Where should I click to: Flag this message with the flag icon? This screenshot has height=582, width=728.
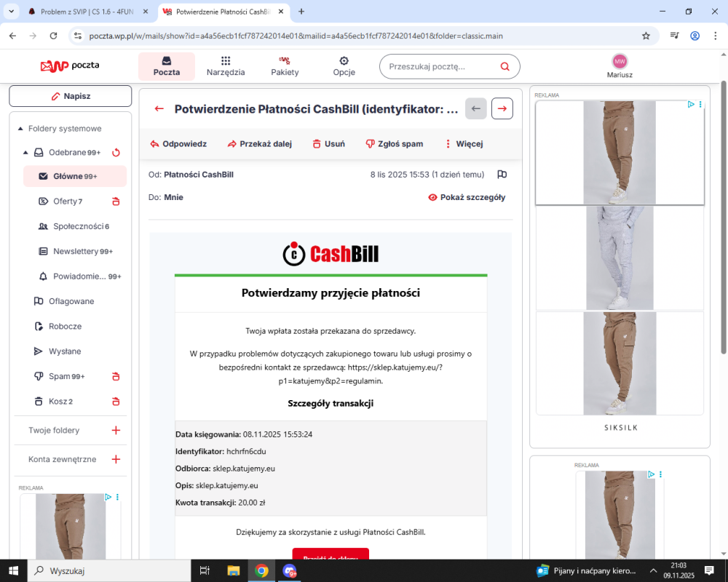click(502, 175)
